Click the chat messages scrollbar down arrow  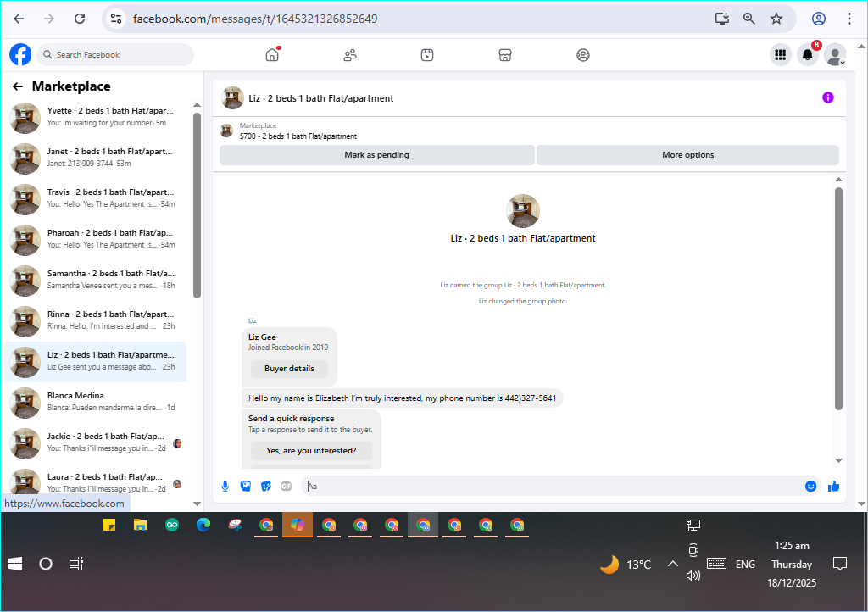tap(838, 460)
